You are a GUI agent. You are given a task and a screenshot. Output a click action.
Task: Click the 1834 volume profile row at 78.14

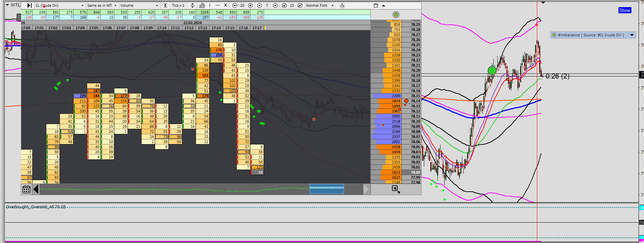point(386,101)
